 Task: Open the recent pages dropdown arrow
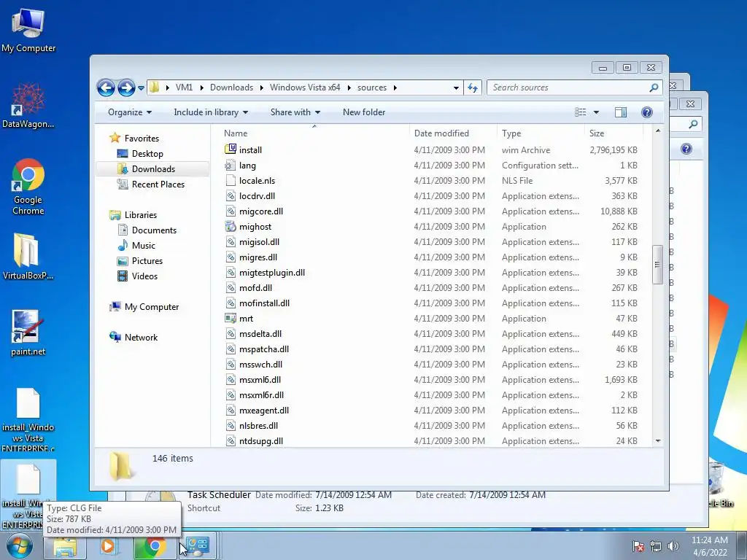141,88
